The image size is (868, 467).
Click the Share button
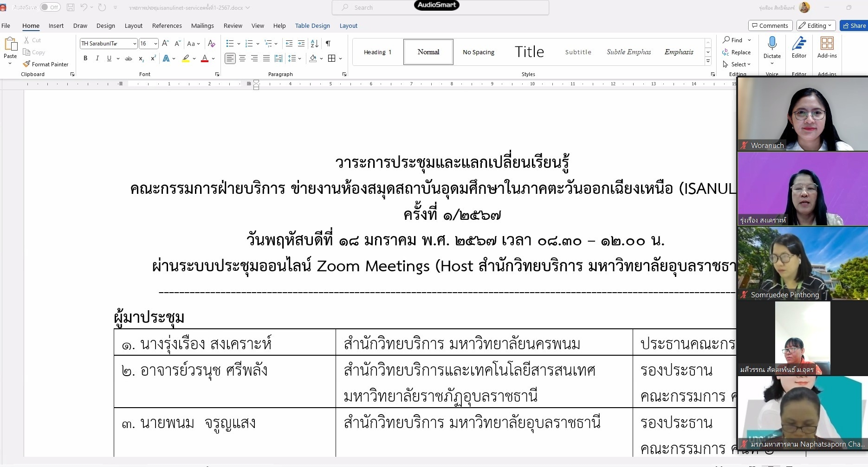pyautogui.click(x=854, y=26)
